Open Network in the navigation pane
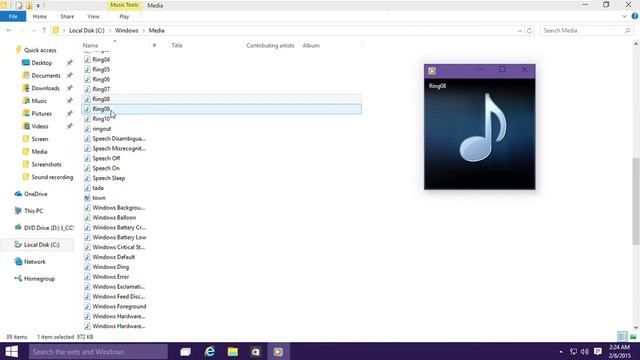Image resolution: width=640 pixels, height=360 pixels. (35, 262)
